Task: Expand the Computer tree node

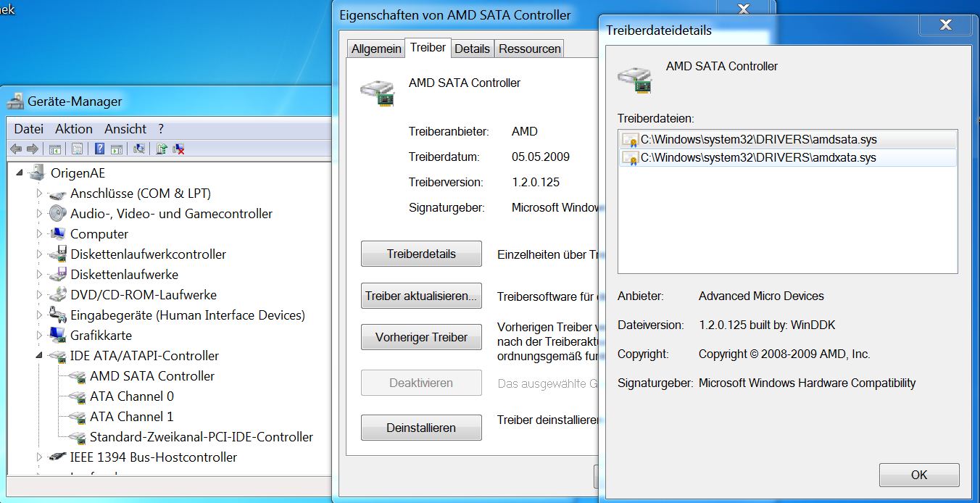Action: pos(40,234)
